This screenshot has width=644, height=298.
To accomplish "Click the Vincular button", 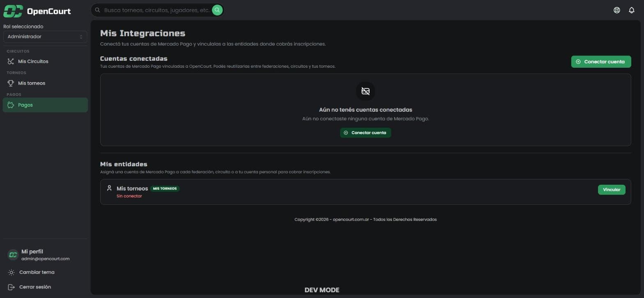I will point(612,190).
